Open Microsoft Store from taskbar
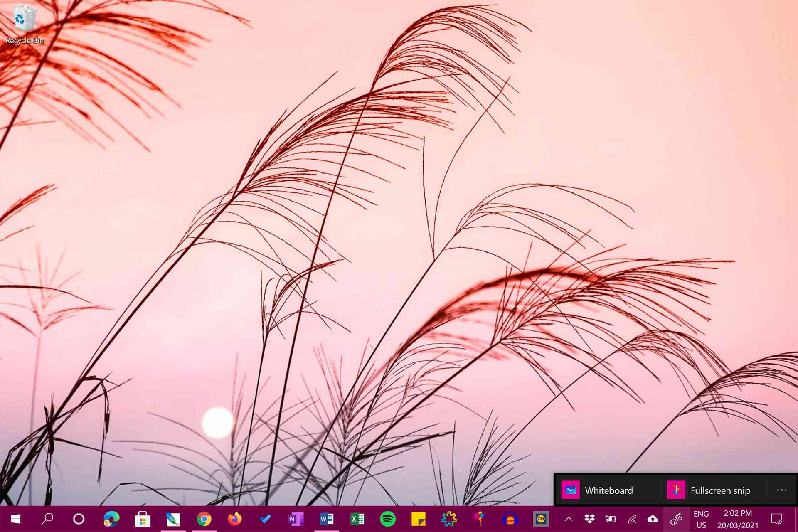 143,519
